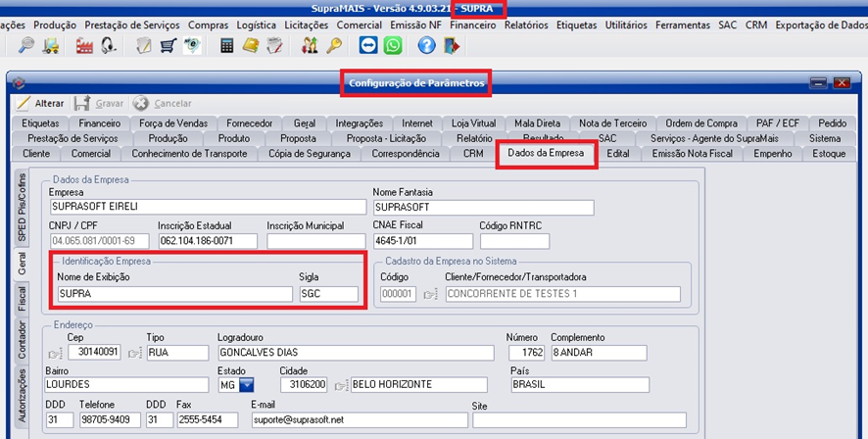Click the WhatsApp icon in toolbar
Screen dimensions: 868x439
[393, 45]
